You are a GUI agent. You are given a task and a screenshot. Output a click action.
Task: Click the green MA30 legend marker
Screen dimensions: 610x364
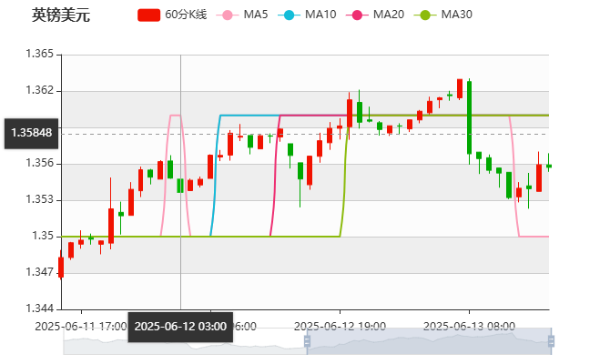[426, 15]
